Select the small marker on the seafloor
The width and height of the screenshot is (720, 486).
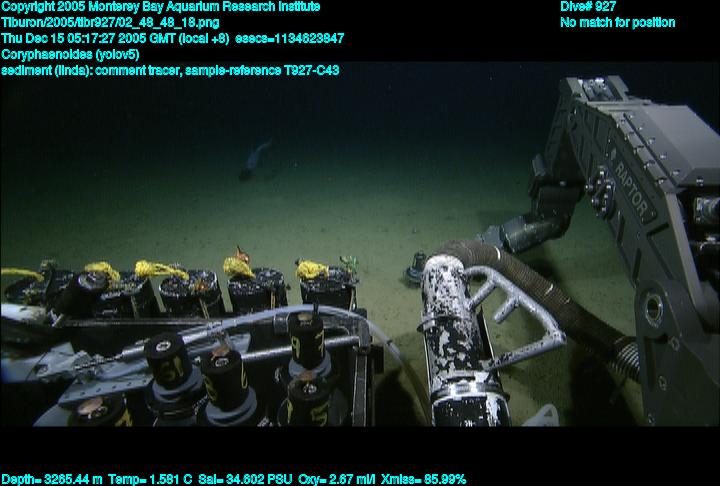[413, 270]
